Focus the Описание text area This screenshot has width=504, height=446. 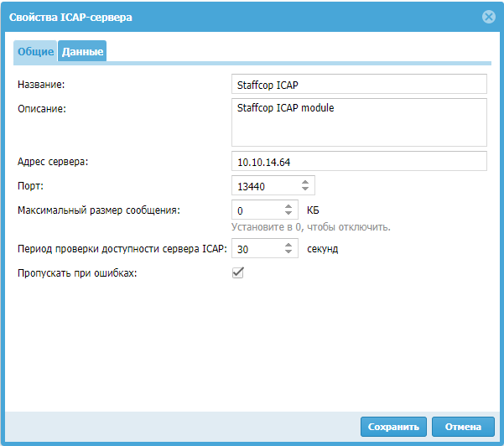pyautogui.click(x=358, y=122)
